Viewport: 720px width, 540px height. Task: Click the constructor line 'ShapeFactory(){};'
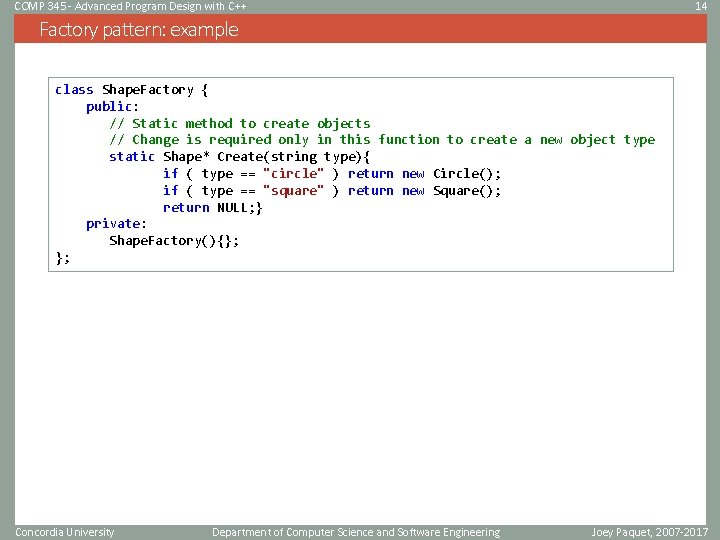tap(174, 241)
